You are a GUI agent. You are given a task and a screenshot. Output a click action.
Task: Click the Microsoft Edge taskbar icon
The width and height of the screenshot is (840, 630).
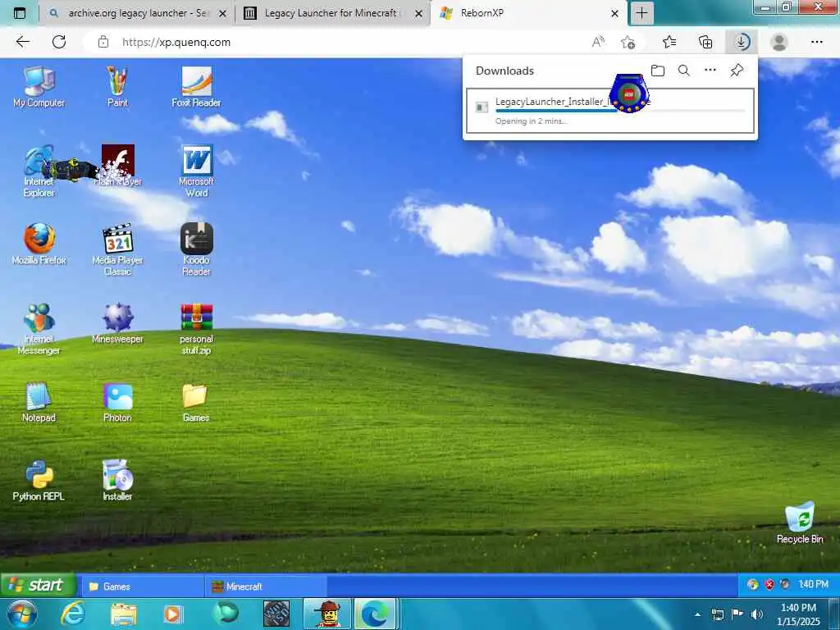375,614
